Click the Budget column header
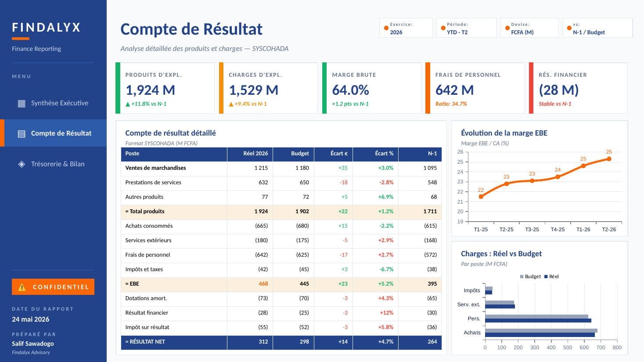 coord(293,154)
